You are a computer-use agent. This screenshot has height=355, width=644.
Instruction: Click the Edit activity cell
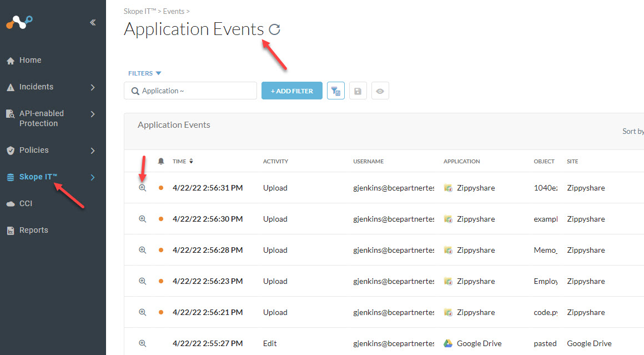[x=270, y=343]
